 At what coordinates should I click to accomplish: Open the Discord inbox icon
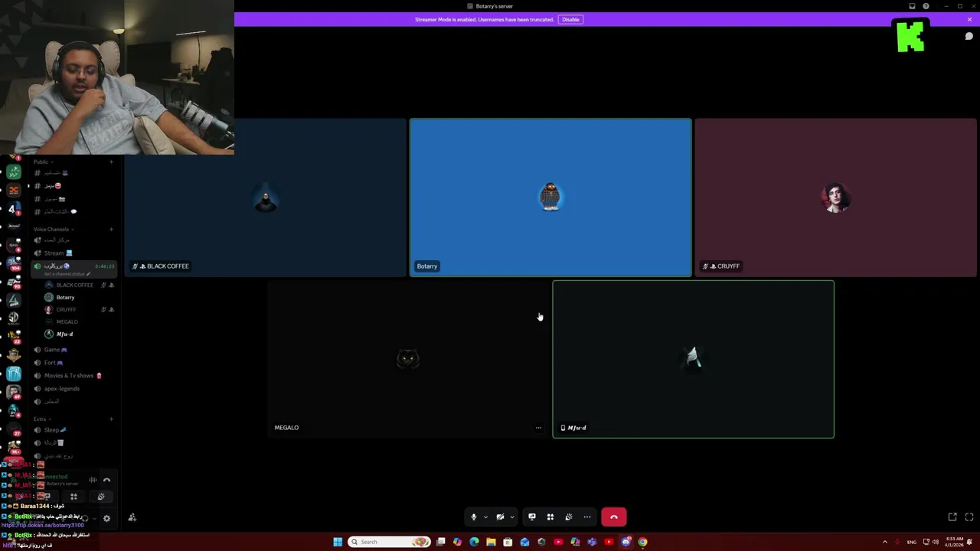coord(912,6)
